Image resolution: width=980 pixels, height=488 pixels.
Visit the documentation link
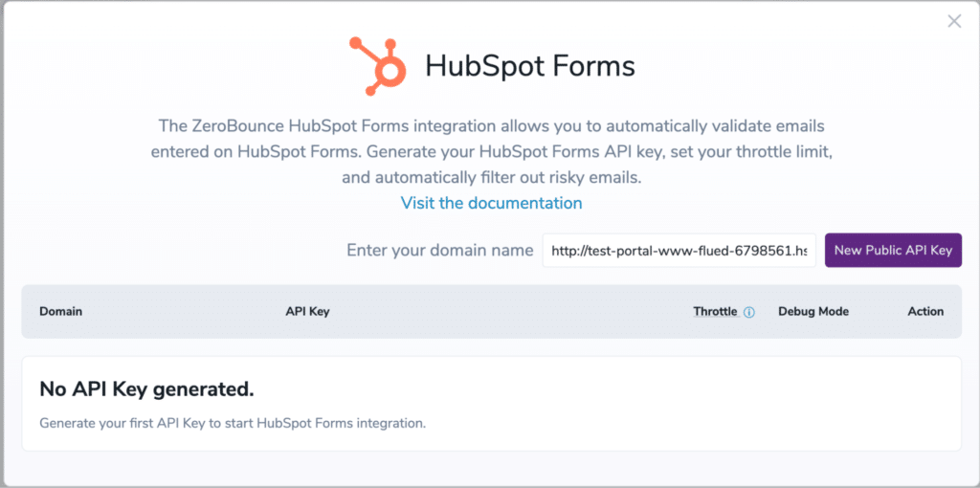coord(491,203)
